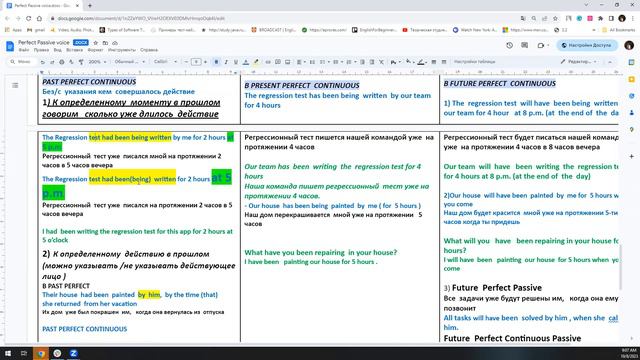Open the numbered list dropdown
Screen dimensions: 640x360
click(x=350, y=62)
